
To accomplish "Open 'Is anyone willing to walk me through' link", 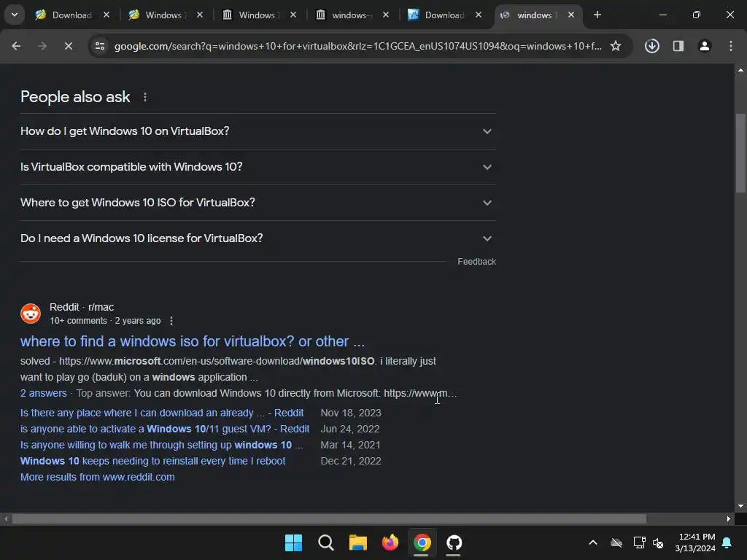I will coord(161,446).
